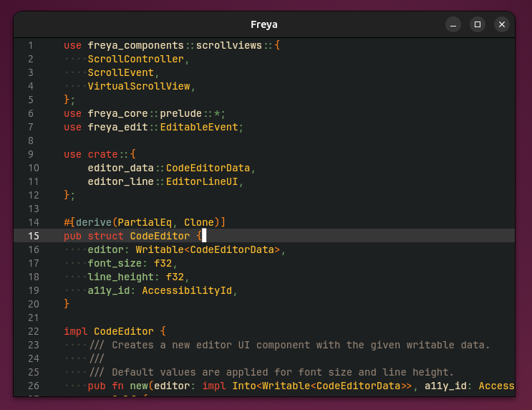Click 'freya_components' on line 1

click(136, 46)
